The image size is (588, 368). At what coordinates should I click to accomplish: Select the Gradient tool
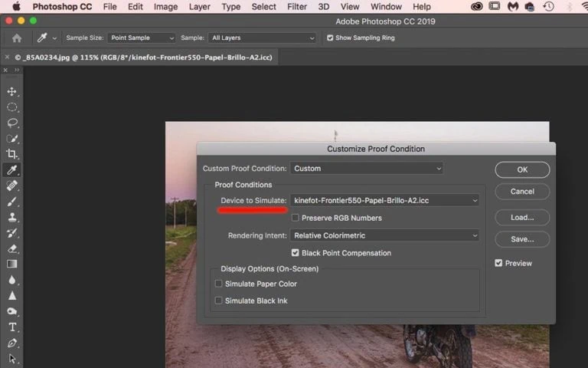[x=11, y=264]
